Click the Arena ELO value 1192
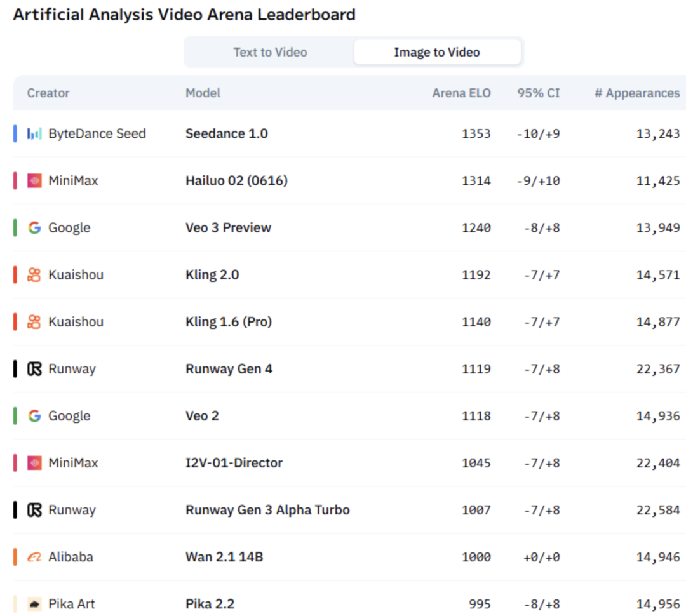This screenshot has width=686, height=616. [476, 275]
